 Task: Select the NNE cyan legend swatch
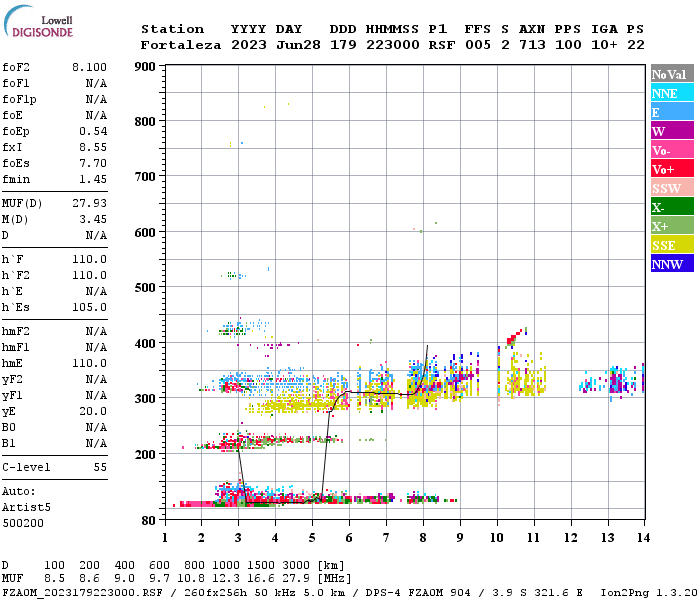click(x=672, y=93)
